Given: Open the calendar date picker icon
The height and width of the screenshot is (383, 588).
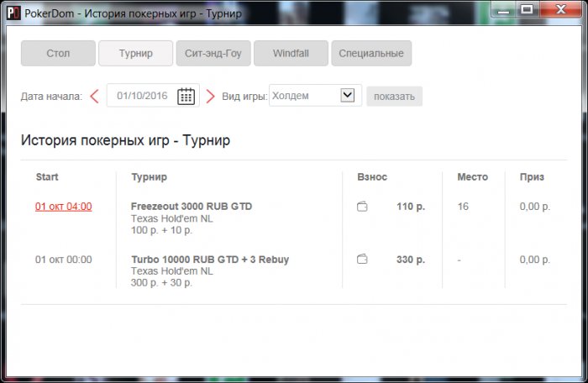Looking at the screenshot, I should [x=186, y=96].
